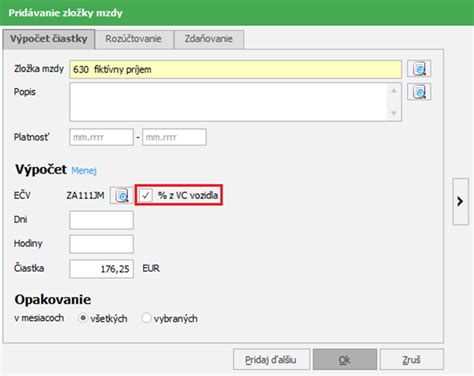
Task: Click the EUR currency label
Action: pos(151,268)
